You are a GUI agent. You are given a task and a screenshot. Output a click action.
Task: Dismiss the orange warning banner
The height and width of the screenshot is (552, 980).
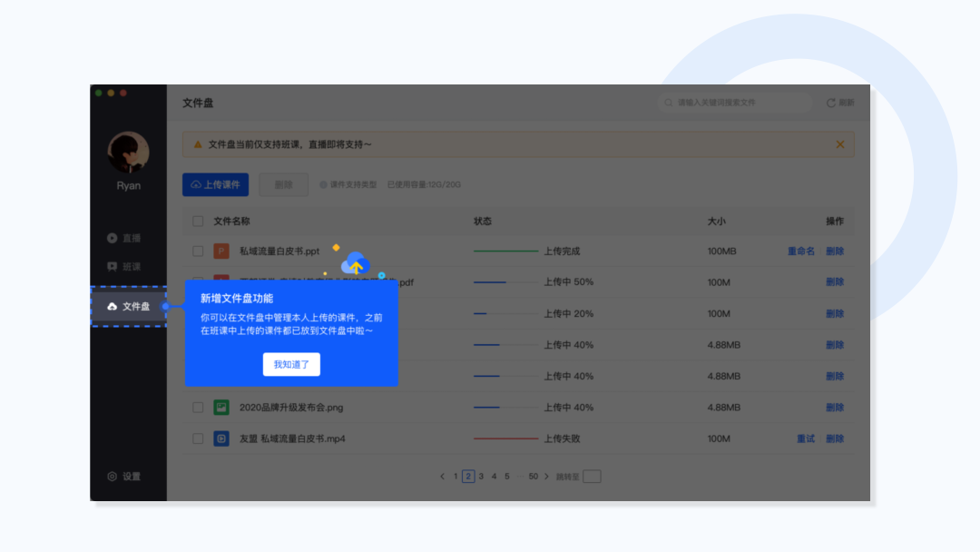[840, 144]
